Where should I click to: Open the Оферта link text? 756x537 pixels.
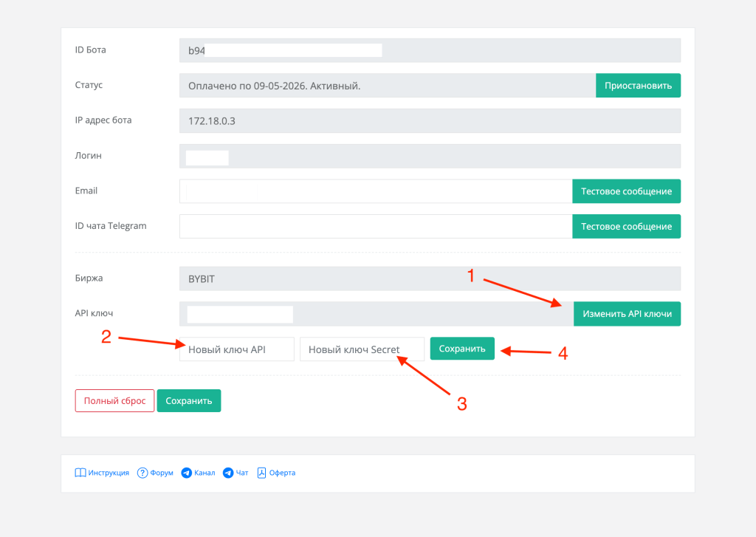[282, 473]
